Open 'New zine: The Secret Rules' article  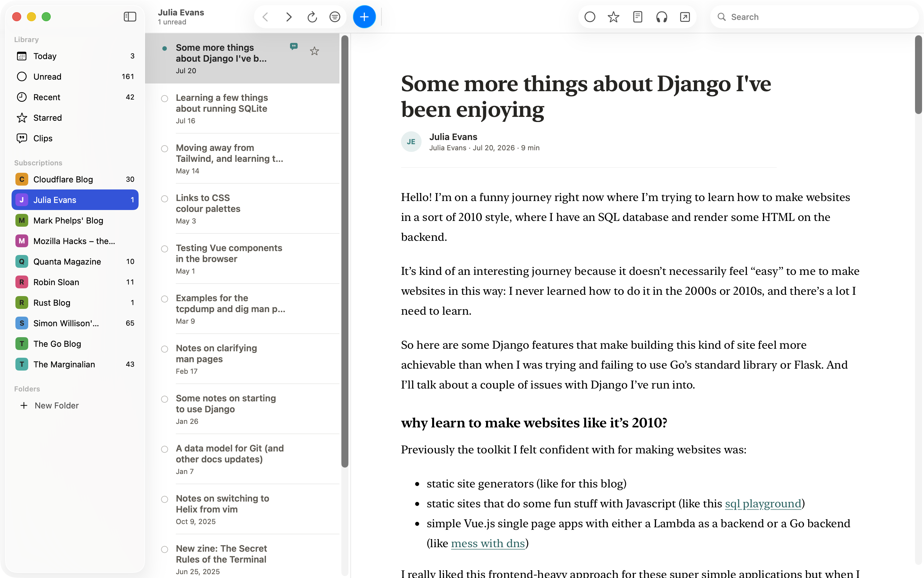coord(242,556)
